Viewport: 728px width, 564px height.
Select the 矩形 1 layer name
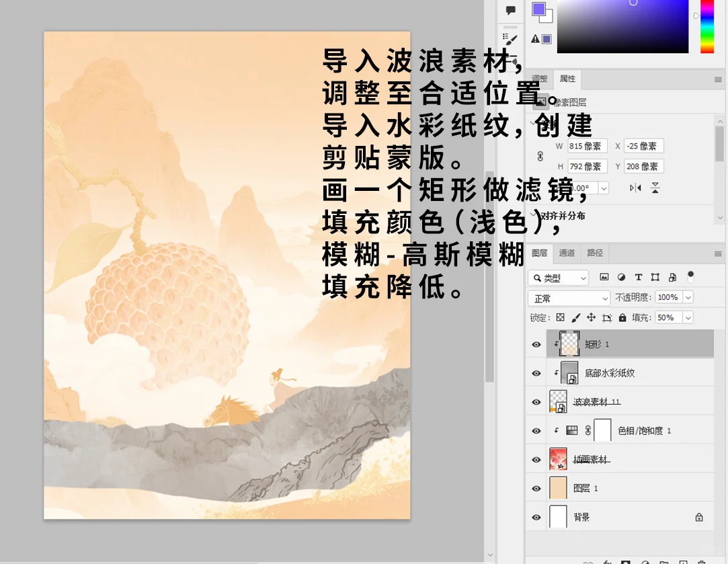pyautogui.click(x=597, y=344)
